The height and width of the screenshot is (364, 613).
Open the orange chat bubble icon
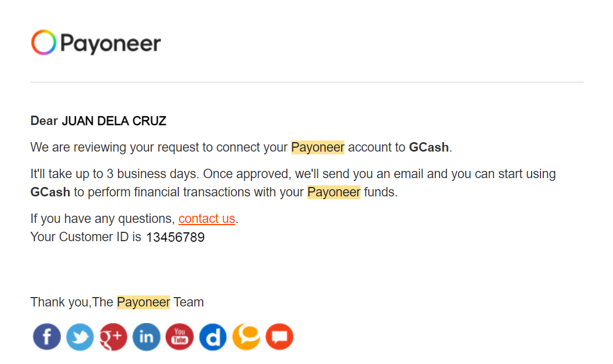[246, 337]
